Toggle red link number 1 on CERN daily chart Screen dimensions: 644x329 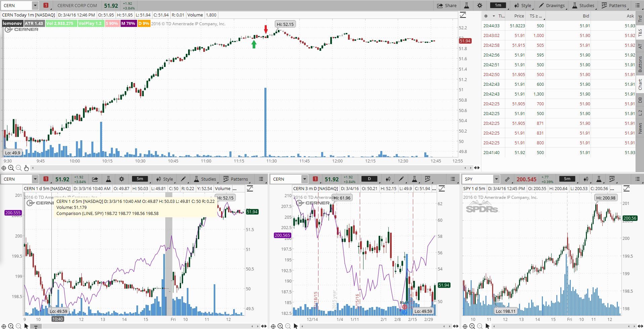pos(315,179)
